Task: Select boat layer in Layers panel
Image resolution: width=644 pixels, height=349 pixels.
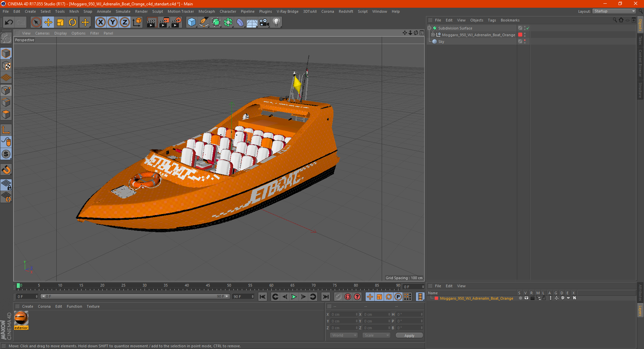Action: [476, 298]
